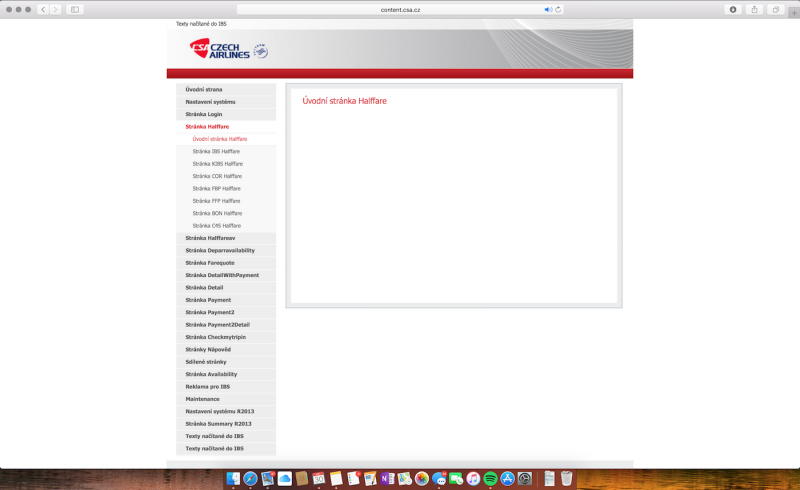Viewport: 800px width, 490px height.
Task: Expand the Stránka Payment sidebar item
Action: click(x=226, y=300)
